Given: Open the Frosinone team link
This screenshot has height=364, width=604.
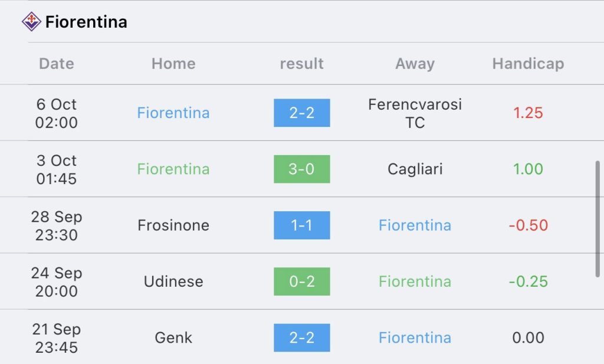Looking at the screenshot, I should pos(173,225).
